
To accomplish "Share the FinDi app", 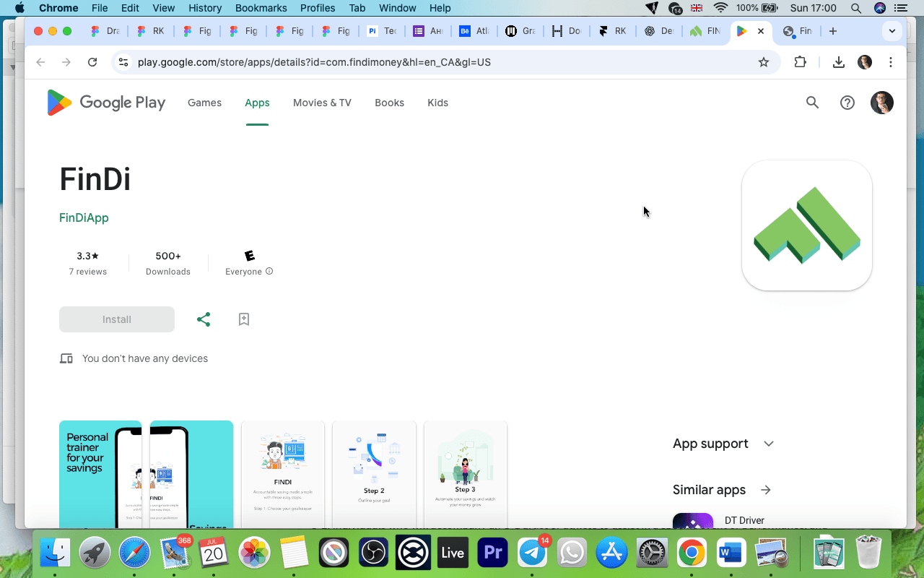I will click(x=204, y=319).
